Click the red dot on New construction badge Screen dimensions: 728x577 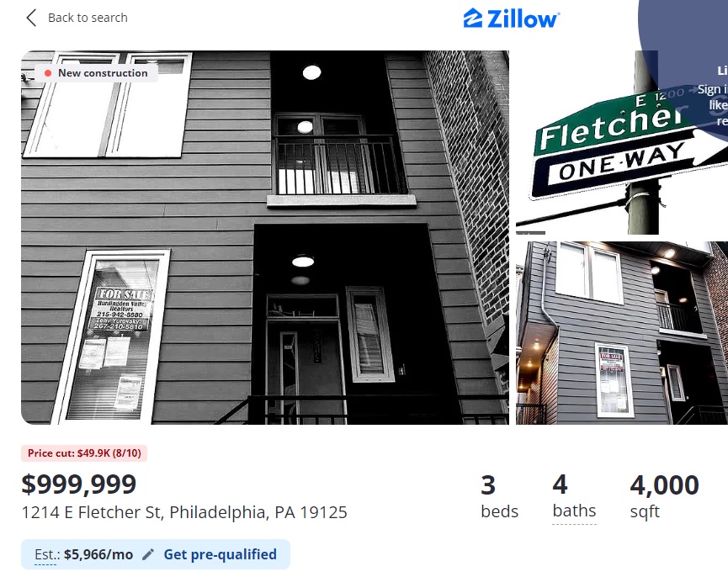click(x=48, y=73)
